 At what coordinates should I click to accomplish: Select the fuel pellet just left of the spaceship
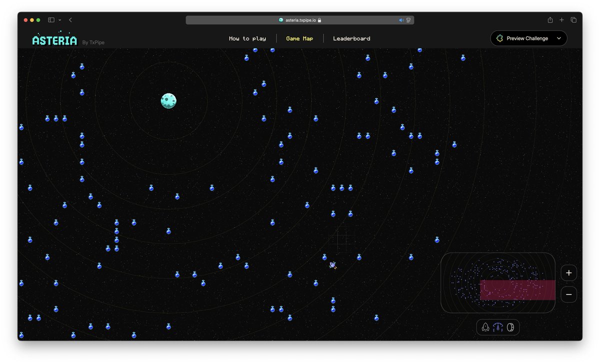pos(324,257)
